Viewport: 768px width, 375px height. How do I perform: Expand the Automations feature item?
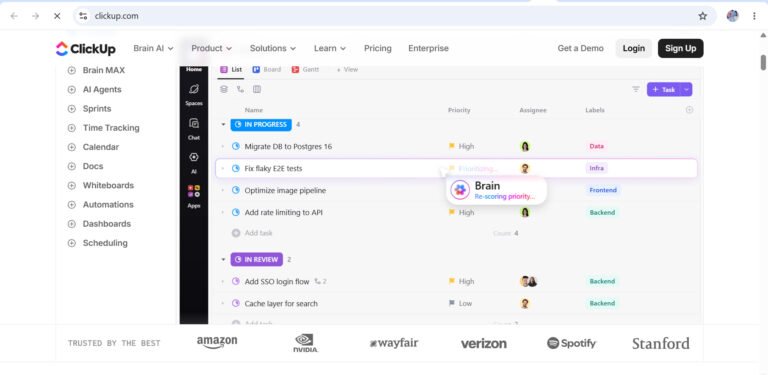(x=72, y=205)
